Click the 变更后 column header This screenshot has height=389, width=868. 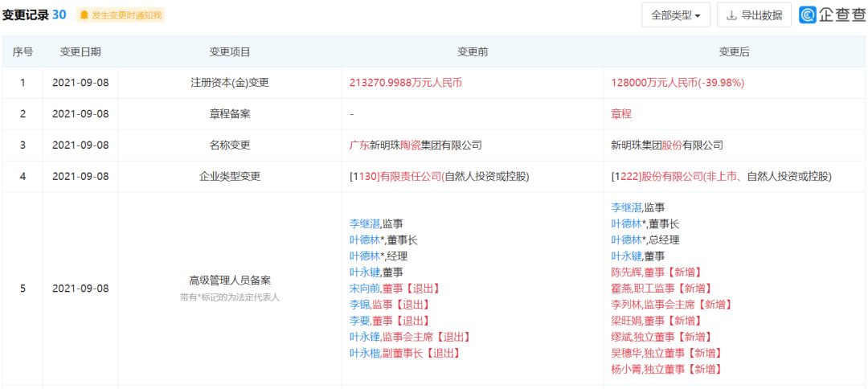(x=734, y=52)
